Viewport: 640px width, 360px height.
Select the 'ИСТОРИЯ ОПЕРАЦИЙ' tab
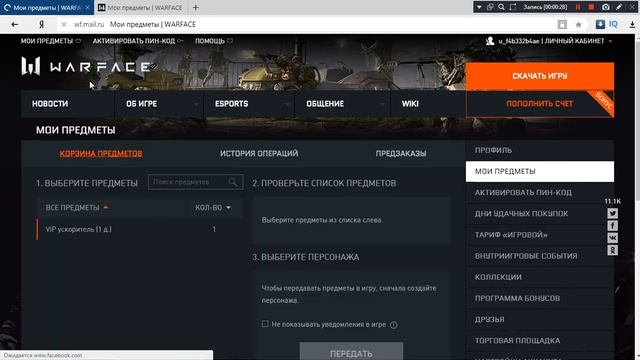tap(259, 153)
